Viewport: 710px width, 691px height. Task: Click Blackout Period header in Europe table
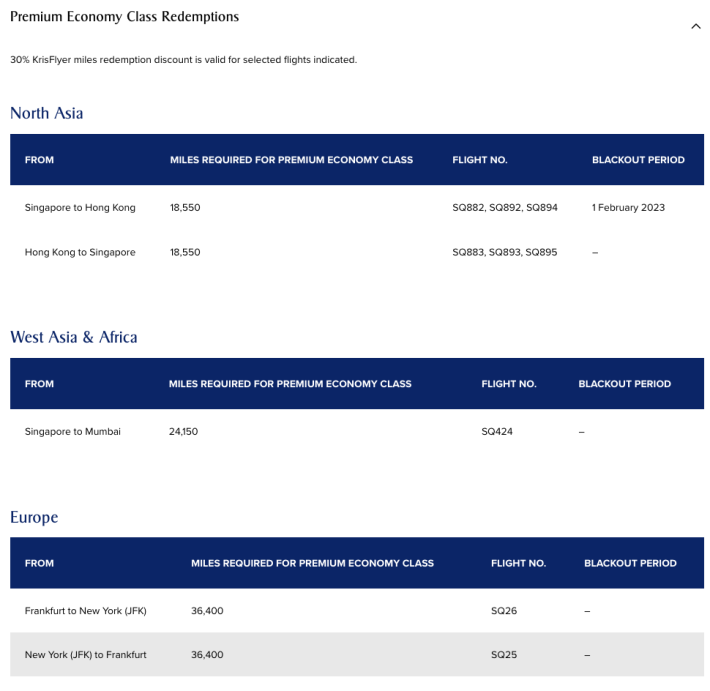coord(630,563)
